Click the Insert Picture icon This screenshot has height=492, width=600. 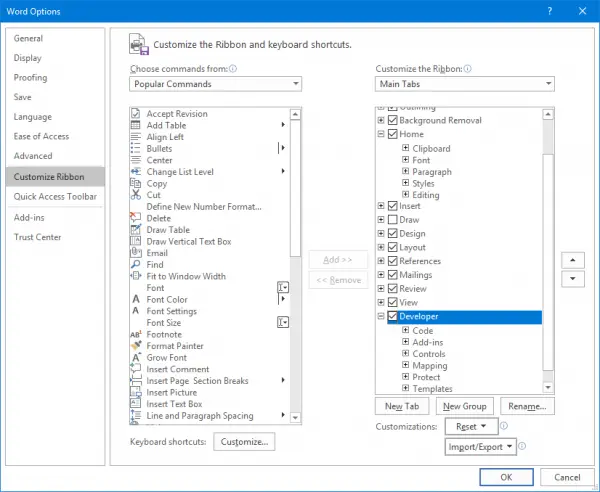click(x=135, y=392)
